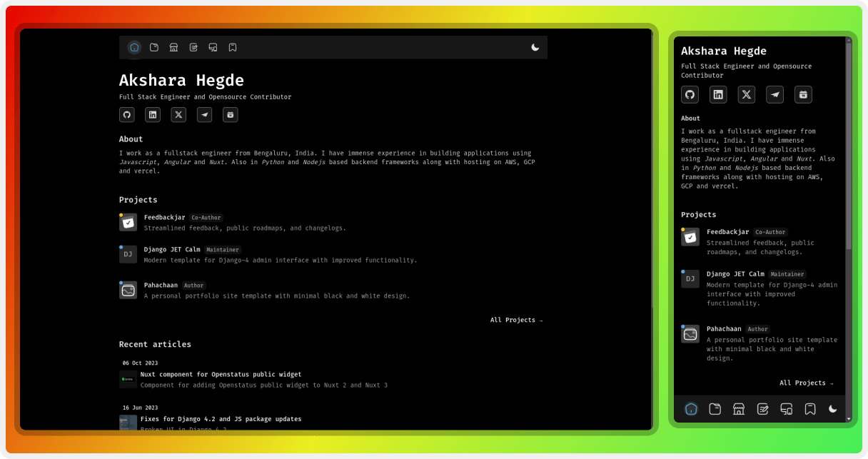The image size is (868, 459).
Task: Click Recent articles heading
Action: pyautogui.click(x=155, y=344)
